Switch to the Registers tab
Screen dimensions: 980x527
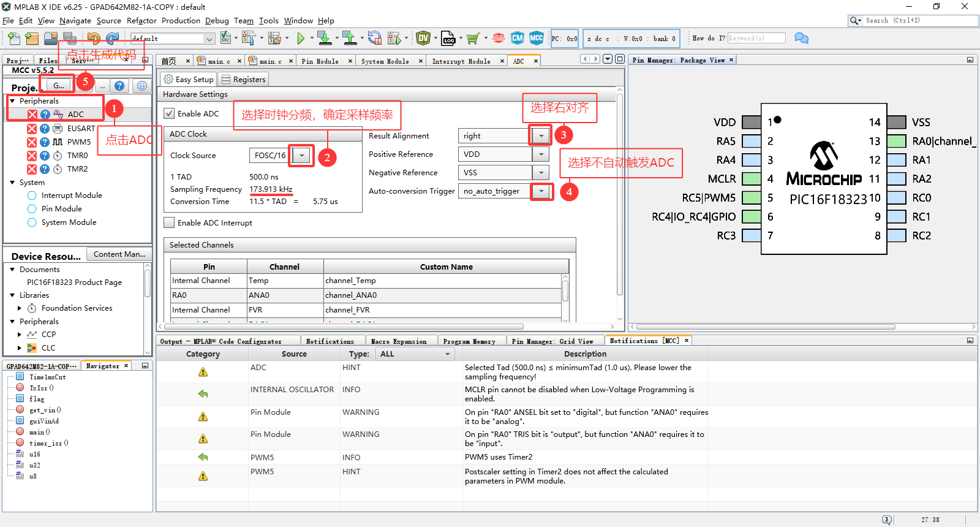tap(243, 80)
